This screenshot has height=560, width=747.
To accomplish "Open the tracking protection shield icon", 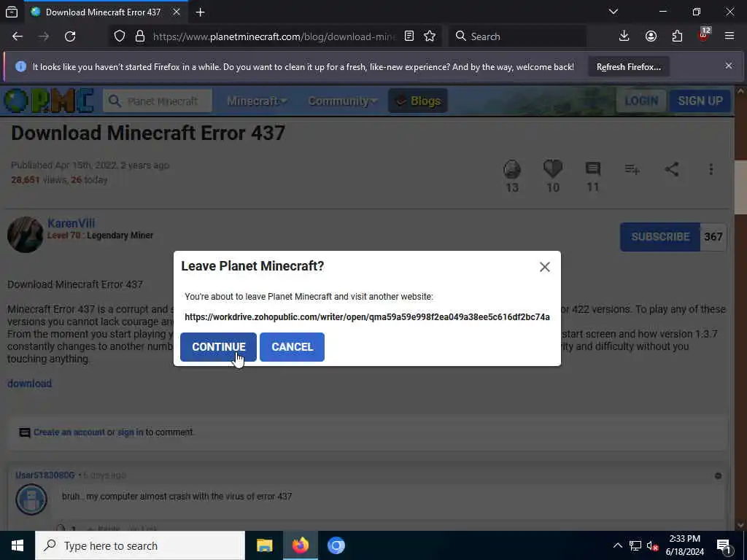I will coord(120,36).
